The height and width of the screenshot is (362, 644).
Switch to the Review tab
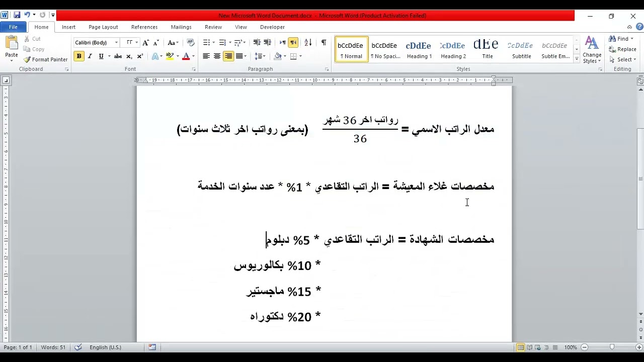click(x=213, y=27)
